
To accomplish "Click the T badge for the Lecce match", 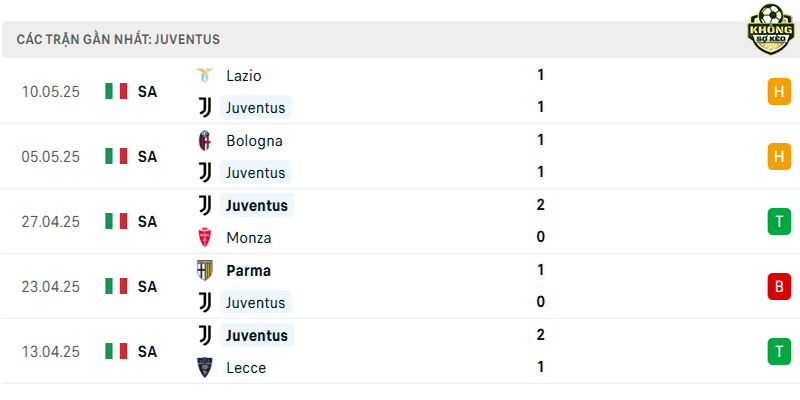I will (x=779, y=352).
